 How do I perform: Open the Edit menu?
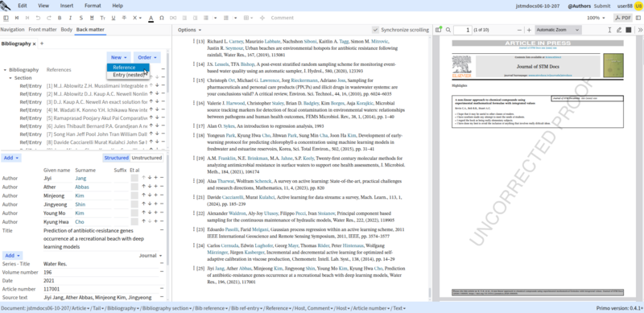pos(23,6)
